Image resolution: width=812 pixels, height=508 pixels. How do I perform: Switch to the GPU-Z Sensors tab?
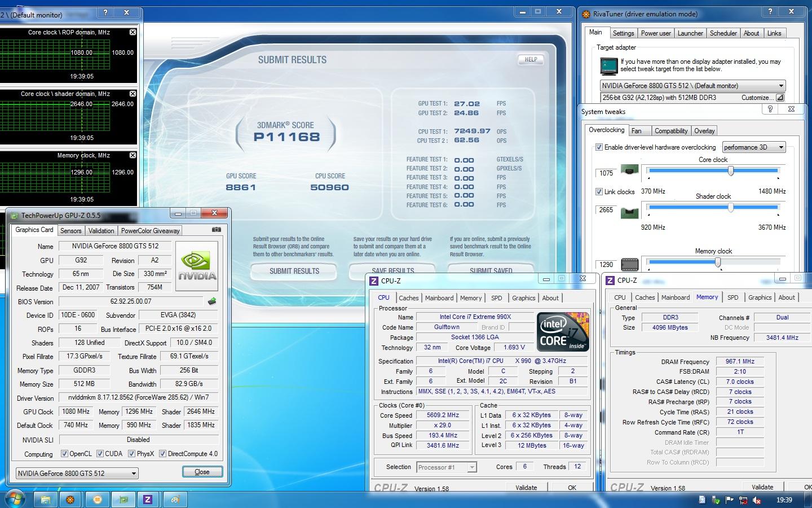point(71,230)
